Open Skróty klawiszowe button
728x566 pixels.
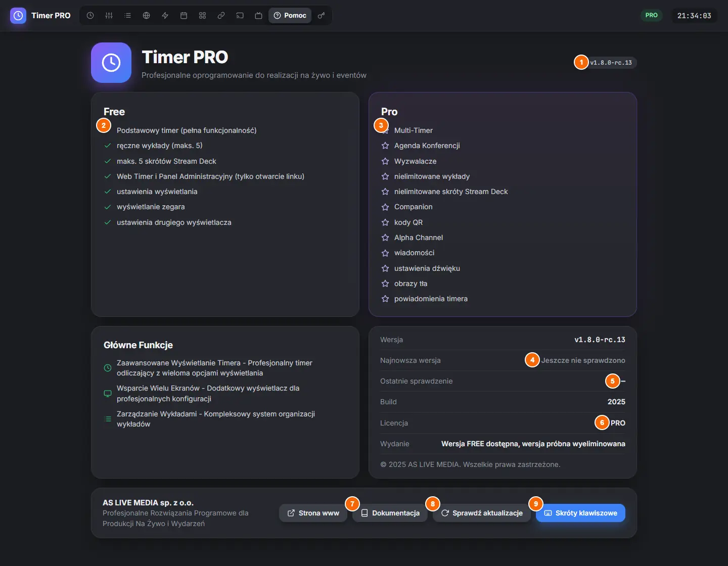click(580, 513)
